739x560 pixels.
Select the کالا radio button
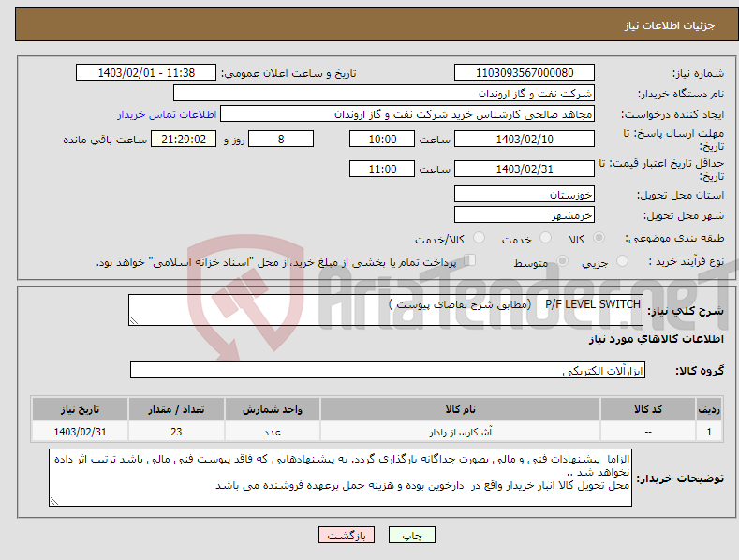(x=599, y=238)
